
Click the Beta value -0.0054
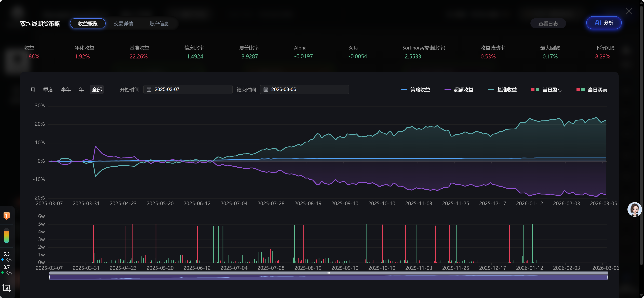(358, 57)
